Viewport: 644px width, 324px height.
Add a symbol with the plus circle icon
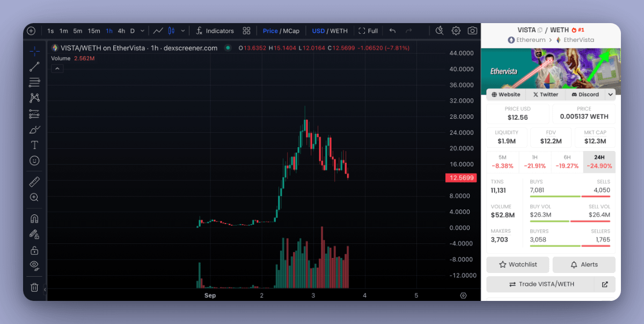31,31
